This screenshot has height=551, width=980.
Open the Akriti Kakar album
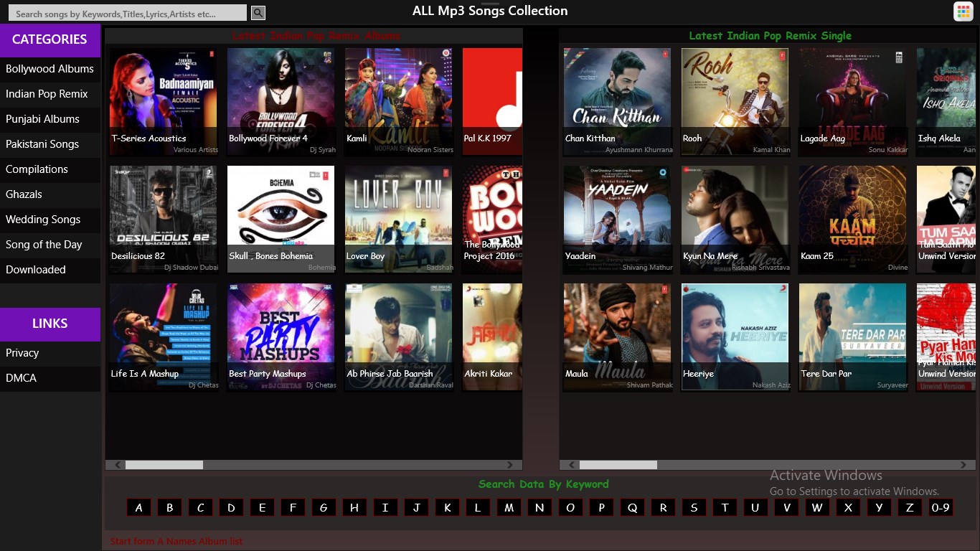(x=493, y=337)
